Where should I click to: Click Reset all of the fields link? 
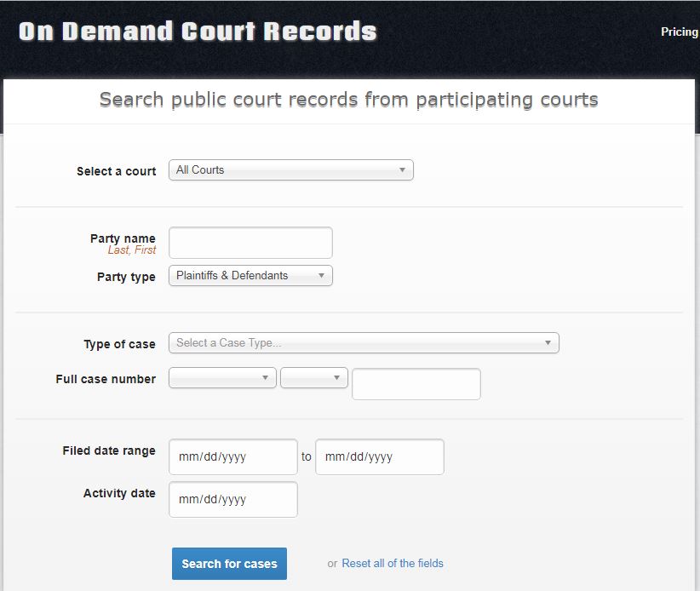(393, 564)
